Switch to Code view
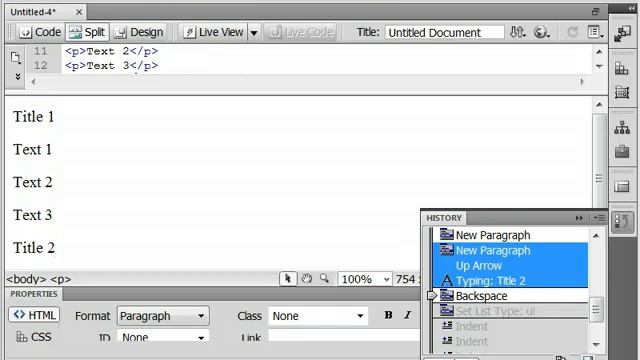640x360 pixels. click(40, 32)
